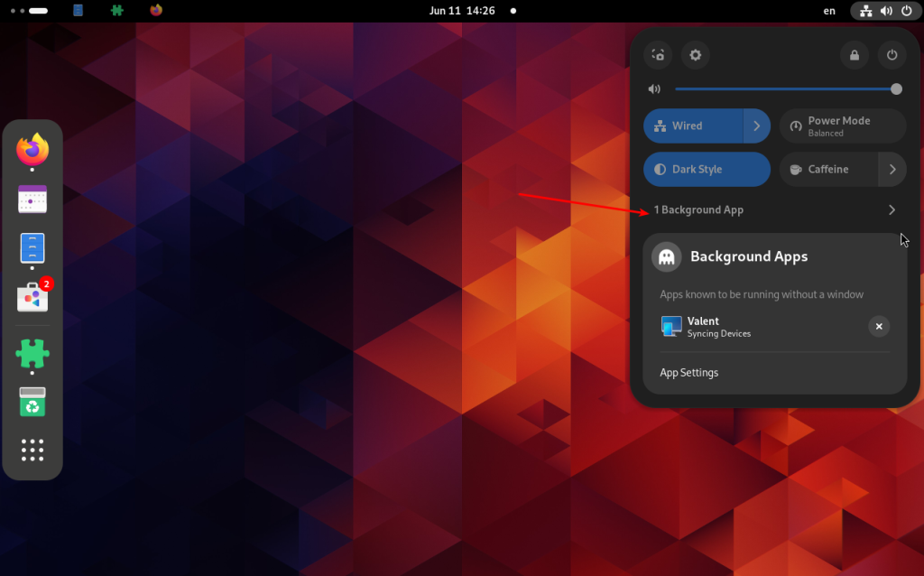Toggle the Wired network connection
The height and width of the screenshot is (576, 924).
pos(694,125)
